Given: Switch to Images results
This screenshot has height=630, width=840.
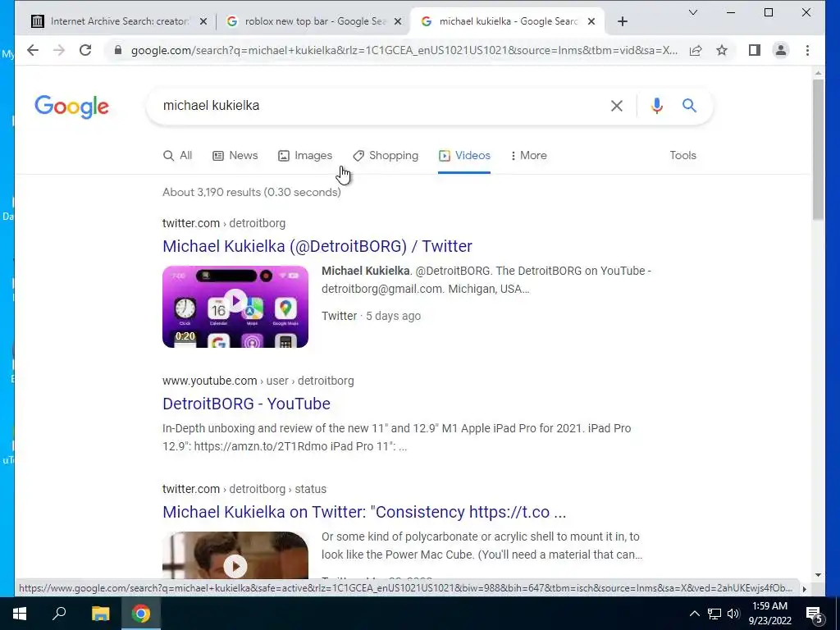Looking at the screenshot, I should pyautogui.click(x=305, y=155).
